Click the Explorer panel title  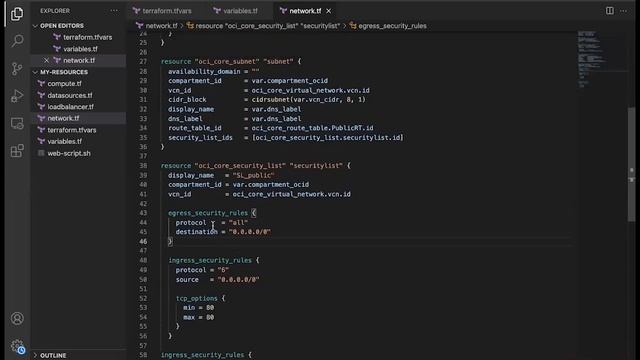pos(55,11)
